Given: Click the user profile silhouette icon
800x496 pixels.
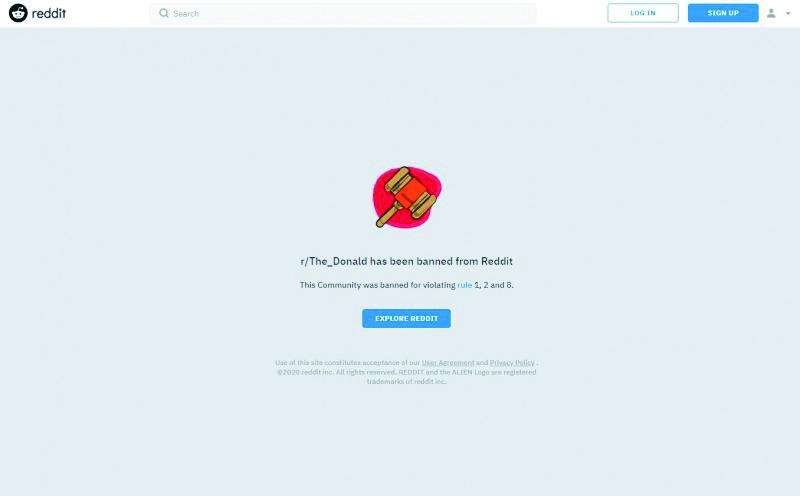Looking at the screenshot, I should (x=771, y=13).
